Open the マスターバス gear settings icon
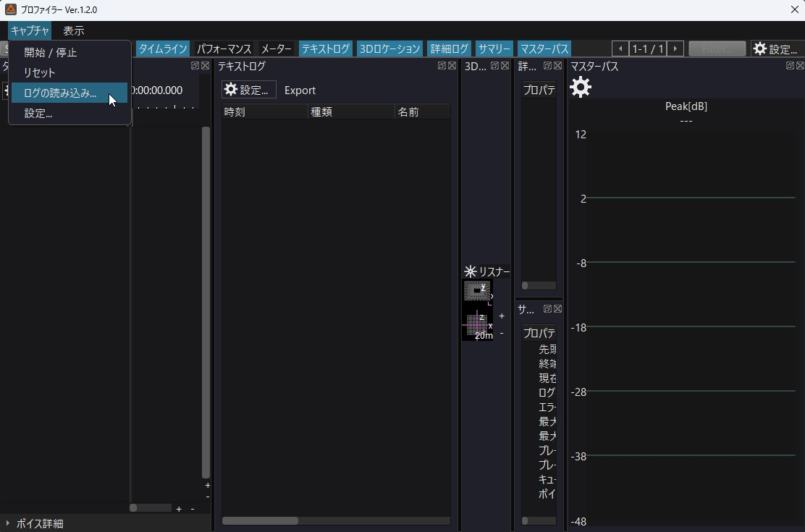 [581, 88]
